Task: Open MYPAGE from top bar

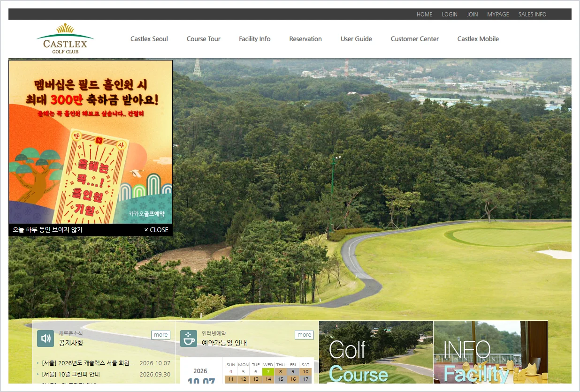Action: [x=498, y=15]
